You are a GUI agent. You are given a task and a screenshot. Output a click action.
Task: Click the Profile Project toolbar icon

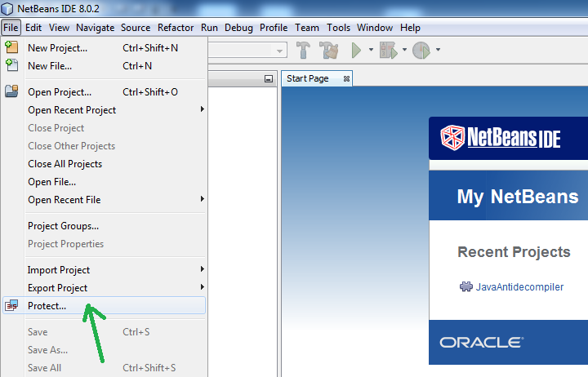[x=421, y=51]
